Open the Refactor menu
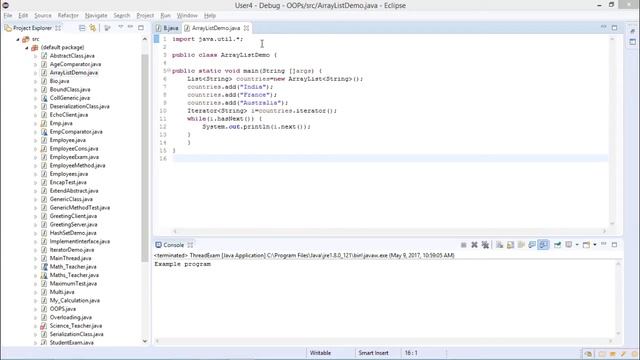 [68, 16]
